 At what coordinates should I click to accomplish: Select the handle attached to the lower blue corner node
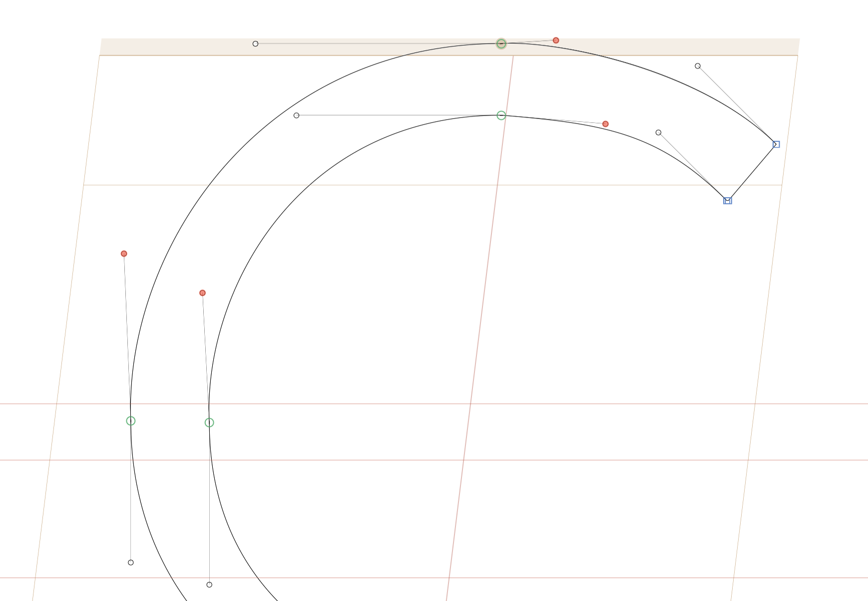pyautogui.click(x=658, y=132)
